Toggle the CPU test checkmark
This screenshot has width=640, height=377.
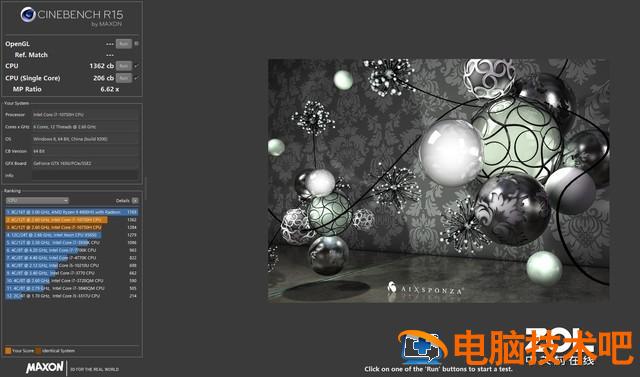[x=137, y=66]
